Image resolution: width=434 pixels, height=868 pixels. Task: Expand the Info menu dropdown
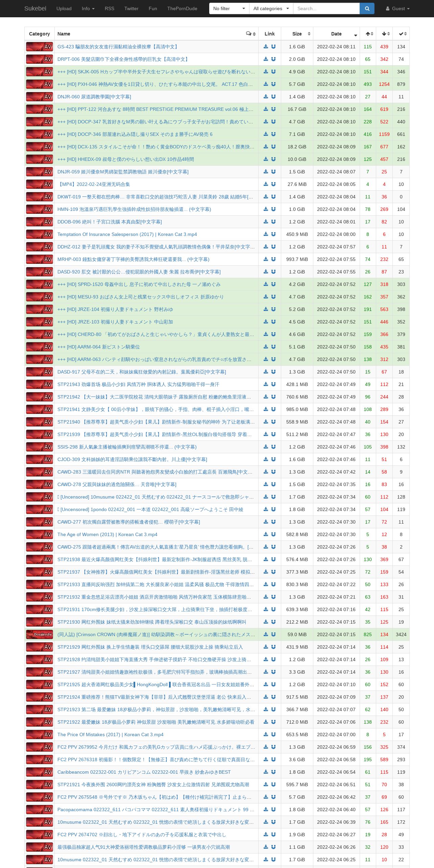pos(88,8)
